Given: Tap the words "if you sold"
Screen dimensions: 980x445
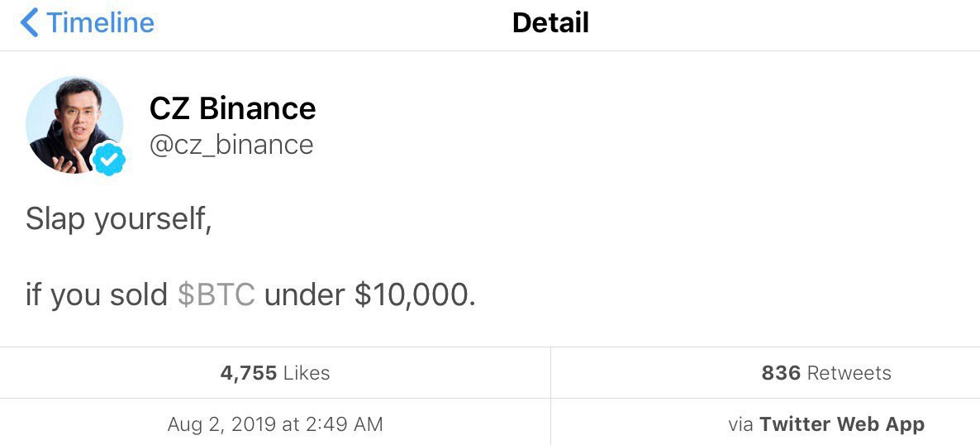Looking at the screenshot, I should point(96,295).
